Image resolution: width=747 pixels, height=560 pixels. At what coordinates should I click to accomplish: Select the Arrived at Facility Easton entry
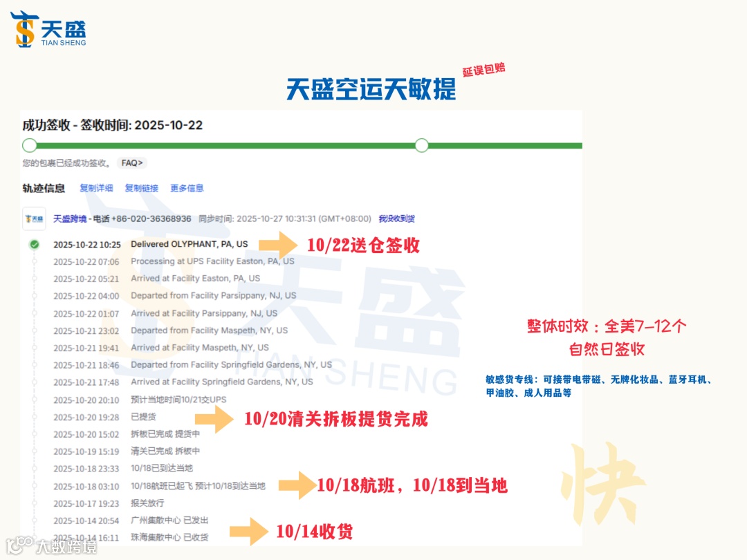195,278
